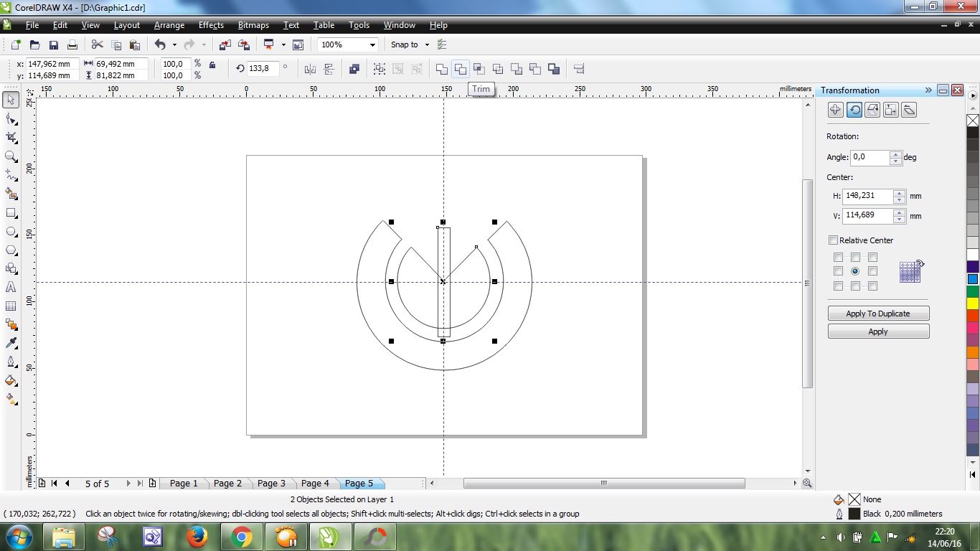The width and height of the screenshot is (980, 551).
Task: Click the Intersect shaping button
Action: [x=479, y=69]
